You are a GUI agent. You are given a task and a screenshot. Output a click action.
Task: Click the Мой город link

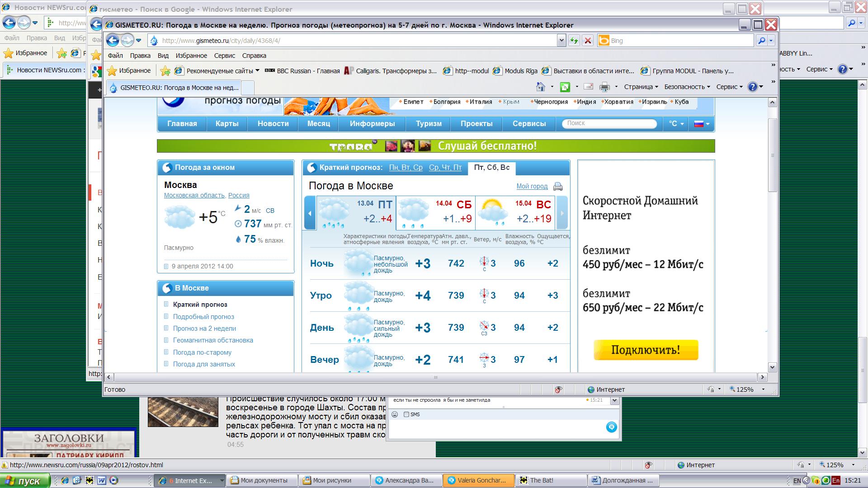coord(532,186)
